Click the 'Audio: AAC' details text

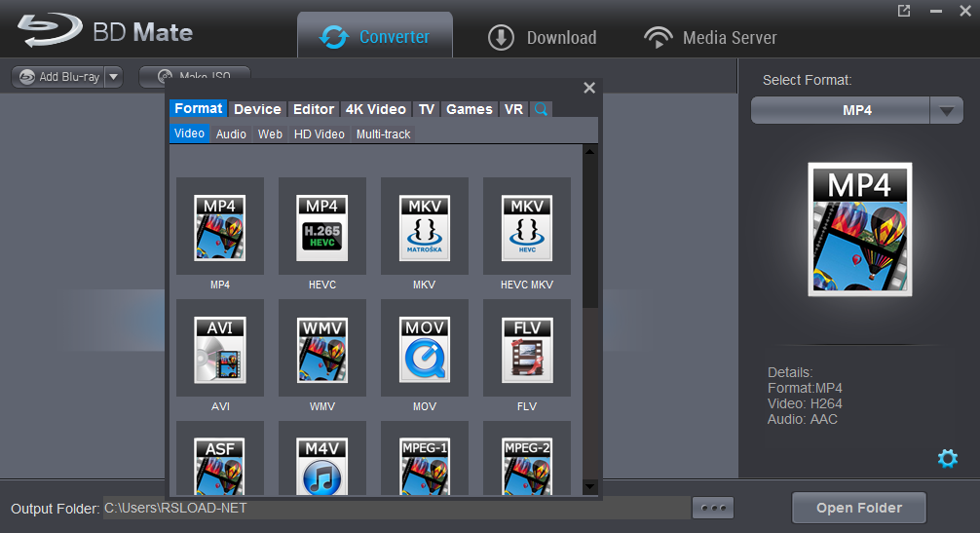tap(803, 419)
